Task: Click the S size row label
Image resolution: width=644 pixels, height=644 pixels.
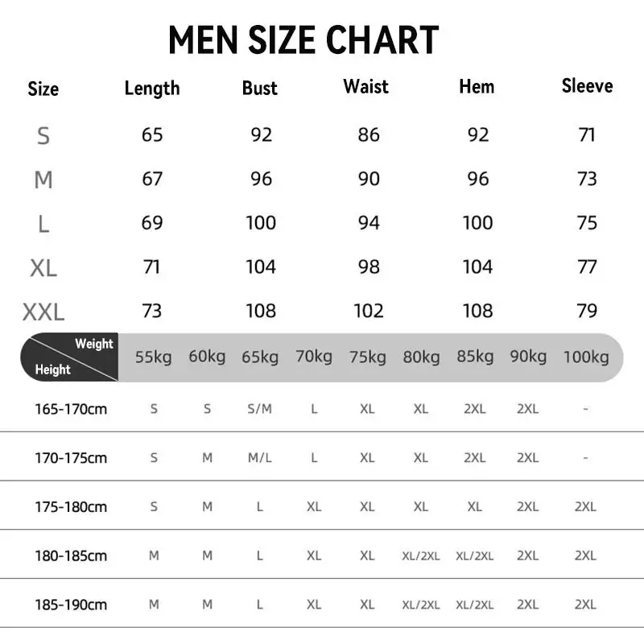Action: tap(43, 136)
